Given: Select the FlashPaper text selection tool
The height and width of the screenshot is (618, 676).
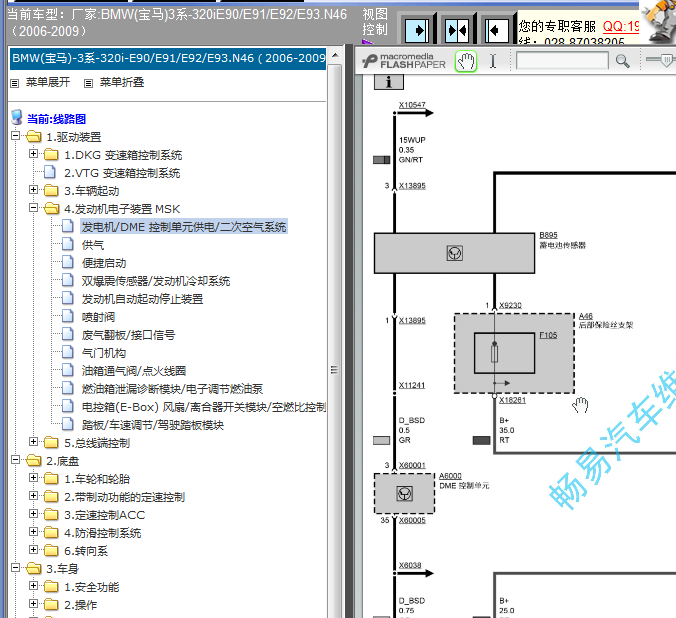Looking at the screenshot, I should (493, 61).
